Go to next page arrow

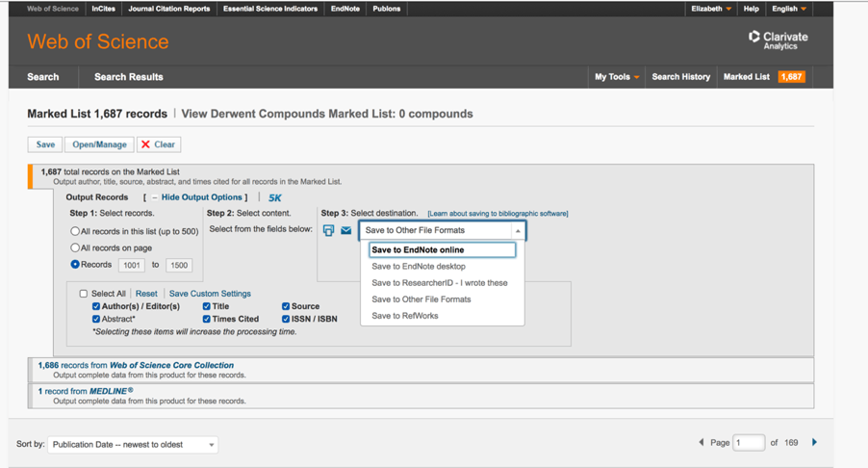(x=814, y=442)
